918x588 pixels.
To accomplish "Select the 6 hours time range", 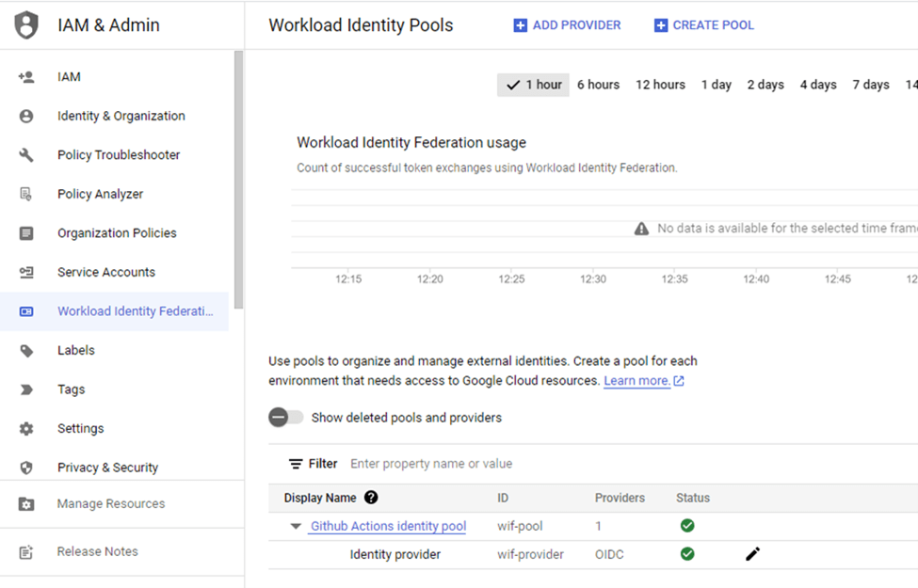I will click(x=598, y=85).
